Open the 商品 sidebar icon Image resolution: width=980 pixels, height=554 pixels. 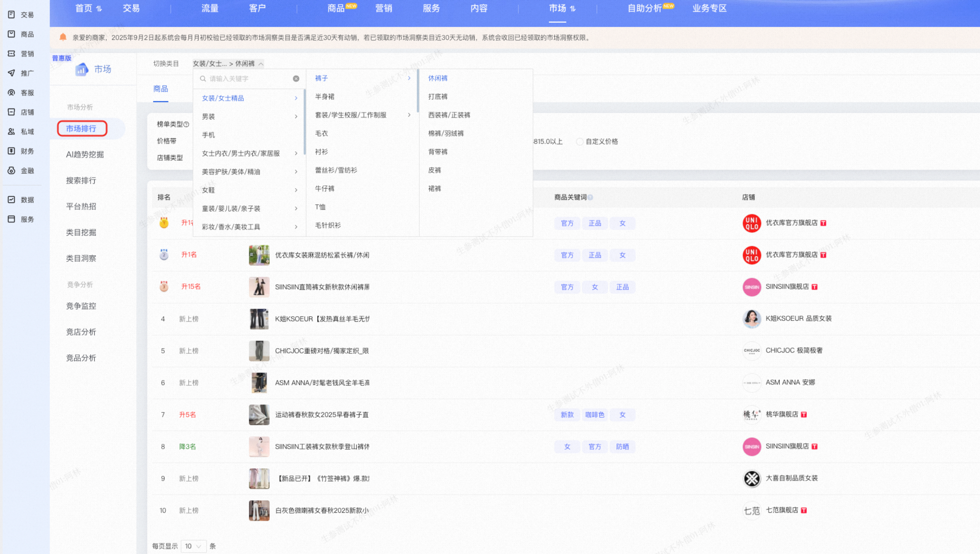tap(12, 34)
